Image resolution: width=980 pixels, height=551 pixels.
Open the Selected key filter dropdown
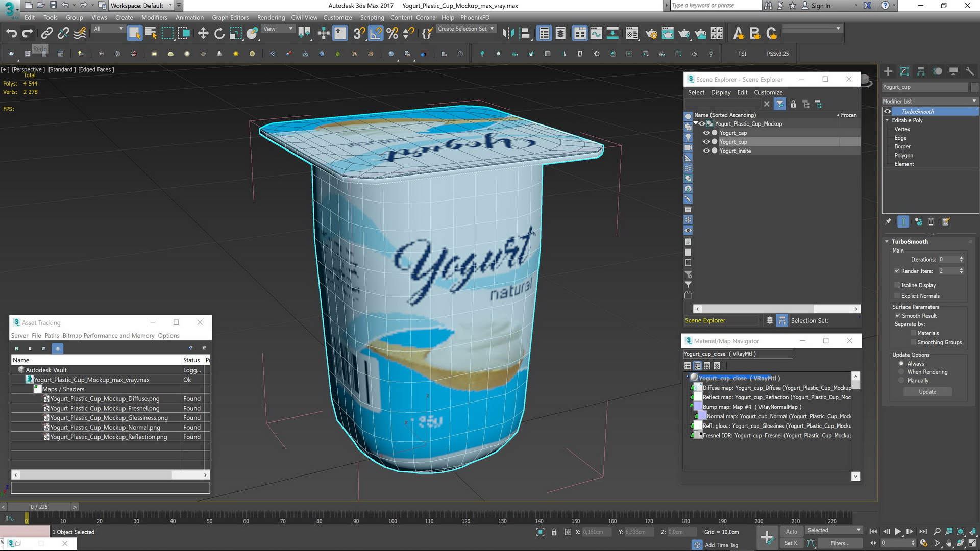click(x=834, y=530)
